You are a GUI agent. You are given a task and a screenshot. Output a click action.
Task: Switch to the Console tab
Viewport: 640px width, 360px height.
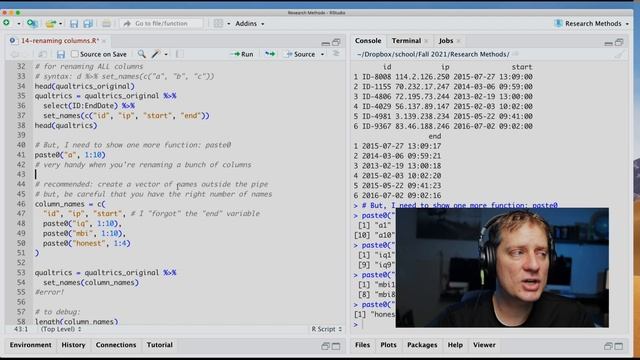pyautogui.click(x=368, y=41)
